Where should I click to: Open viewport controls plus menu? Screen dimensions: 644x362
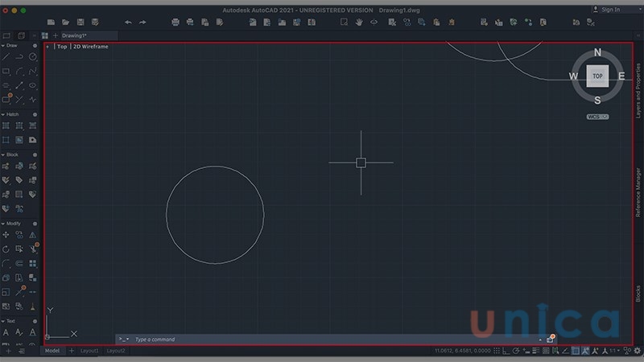[47, 47]
